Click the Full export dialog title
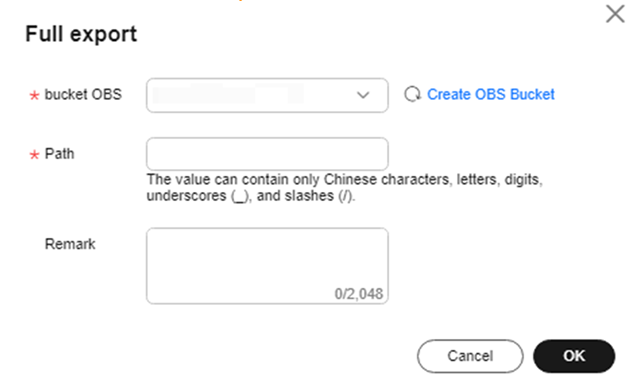Screen dimensions: 642x387 81,34
